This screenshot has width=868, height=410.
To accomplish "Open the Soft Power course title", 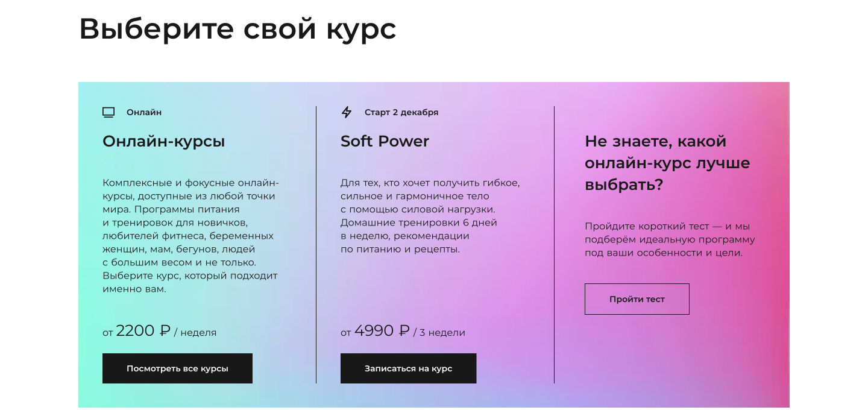I will click(385, 141).
